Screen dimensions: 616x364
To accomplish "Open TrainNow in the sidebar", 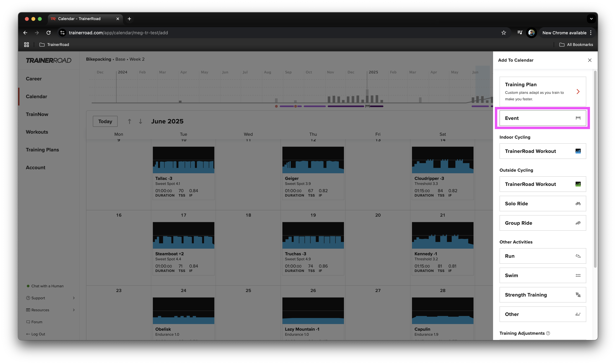I will tap(37, 114).
